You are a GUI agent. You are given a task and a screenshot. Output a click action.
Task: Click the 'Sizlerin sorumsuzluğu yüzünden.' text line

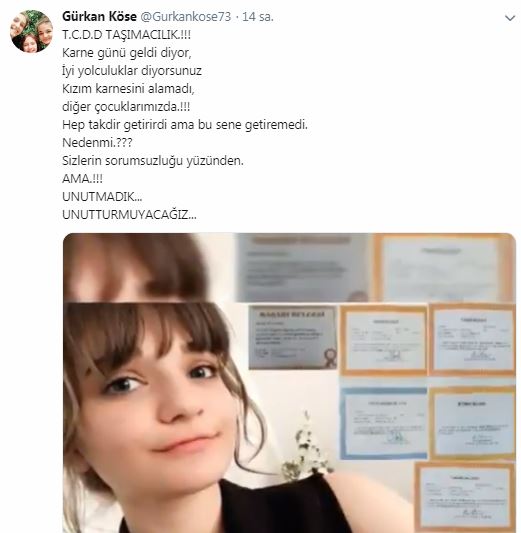pyautogui.click(x=153, y=160)
